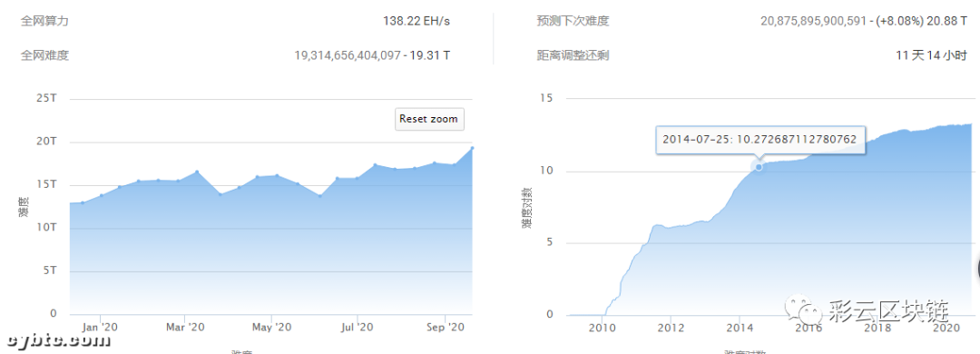Click the 11 天 14 小时 remaining time
The image size is (980, 354).
pos(931,55)
